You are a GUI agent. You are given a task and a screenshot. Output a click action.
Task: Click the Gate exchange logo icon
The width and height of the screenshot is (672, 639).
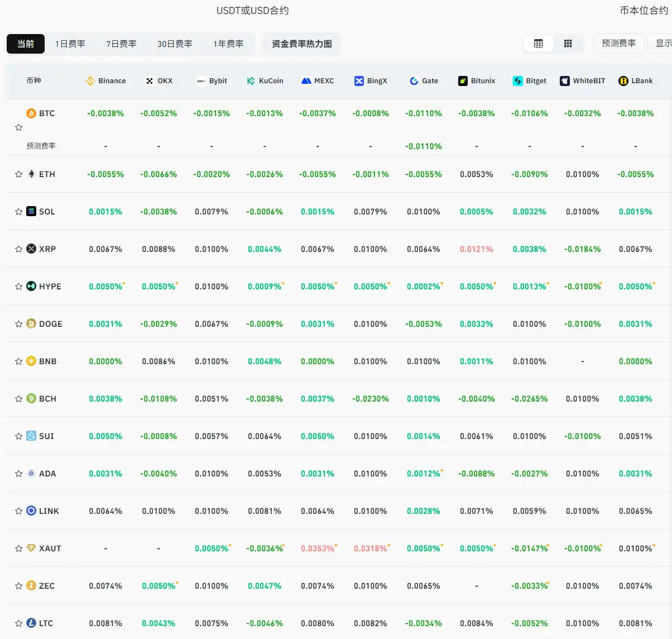[414, 81]
